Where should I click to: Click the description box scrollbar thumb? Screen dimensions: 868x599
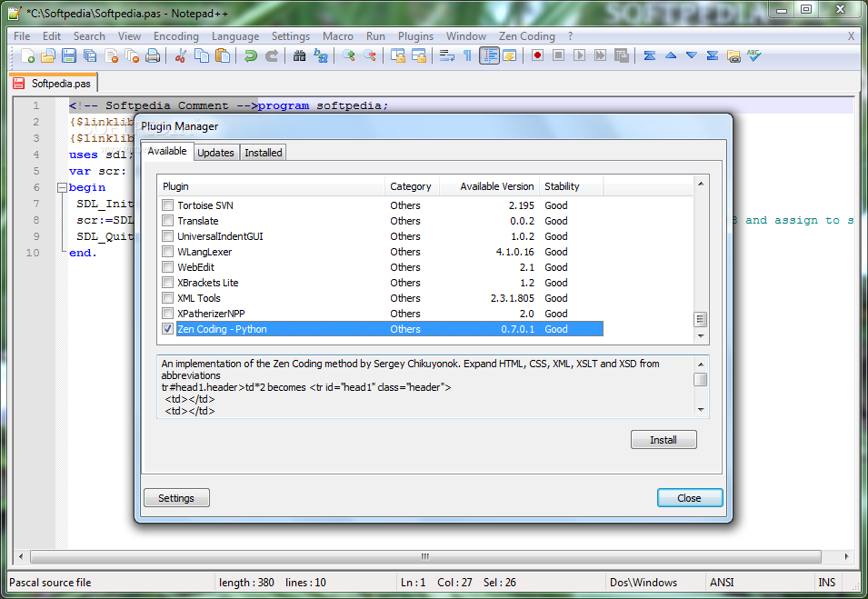coord(700,379)
